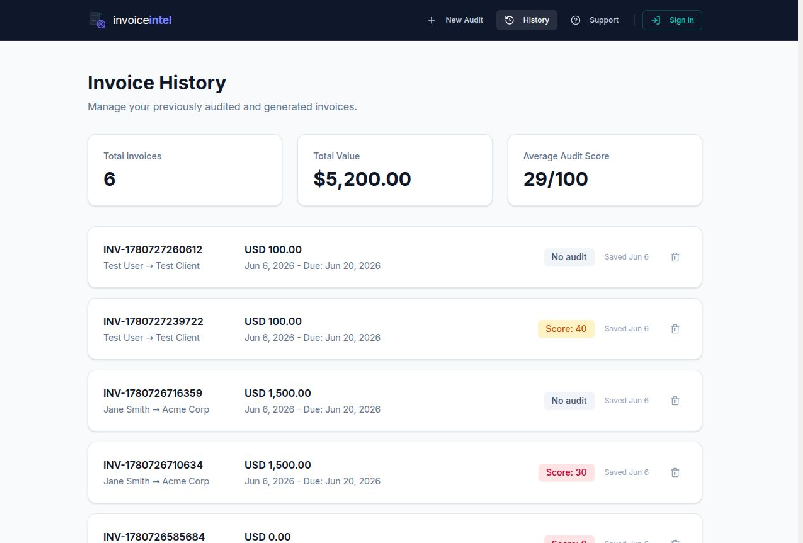Click Jane Smith → Acme Corp in INV-1780726710634 row
This screenshot has height=543, width=803.
pyautogui.click(x=156, y=481)
